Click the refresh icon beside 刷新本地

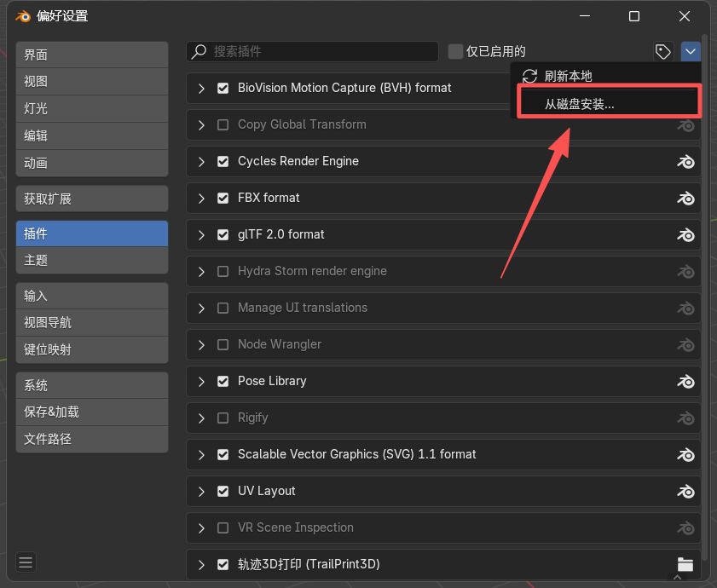point(529,76)
